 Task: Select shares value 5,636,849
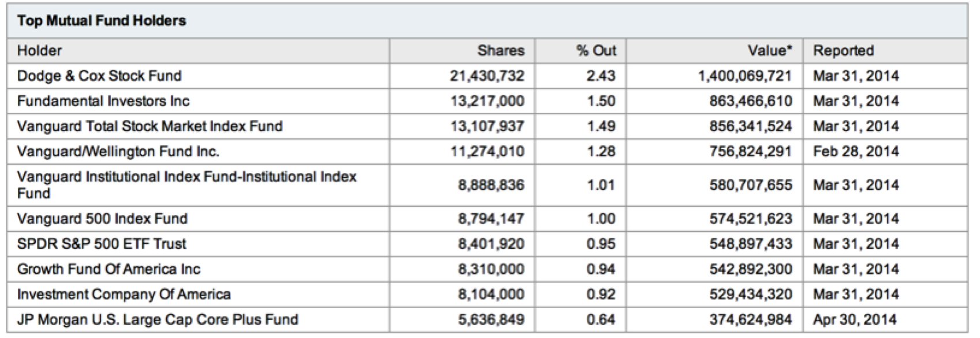point(491,320)
